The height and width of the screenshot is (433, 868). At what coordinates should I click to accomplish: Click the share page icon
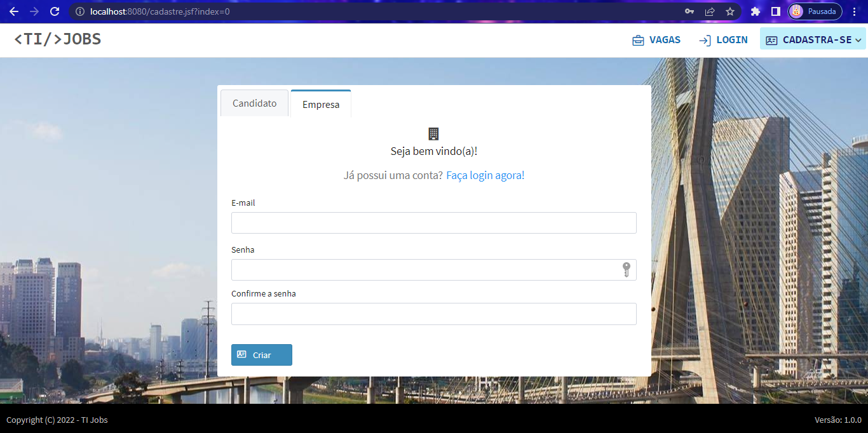(710, 11)
